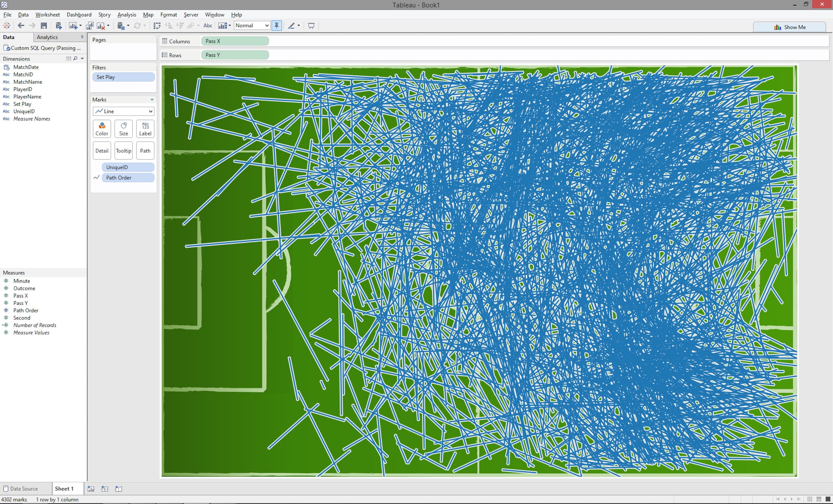
Task: Start Presentation Mode from the toolbar
Action: 311,25
